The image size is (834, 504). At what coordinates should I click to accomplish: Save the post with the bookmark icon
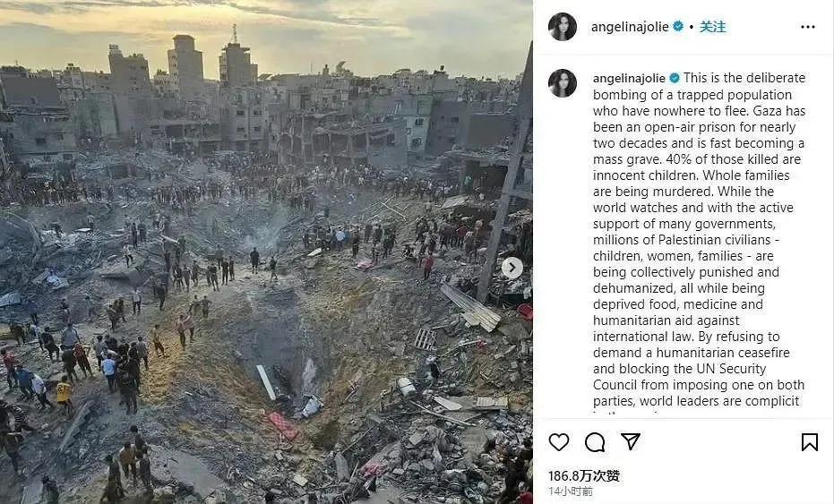[810, 442]
